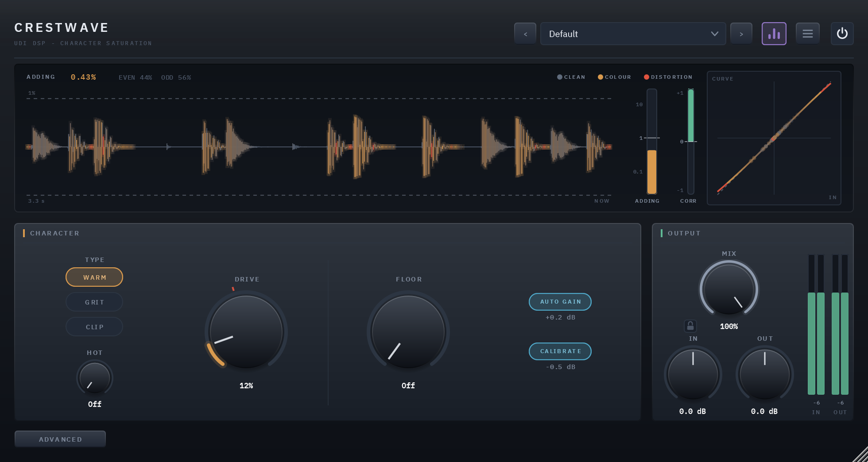The image size is (868, 462).
Task: Click the auto gain +0.2 dB readout
Action: [x=560, y=317]
